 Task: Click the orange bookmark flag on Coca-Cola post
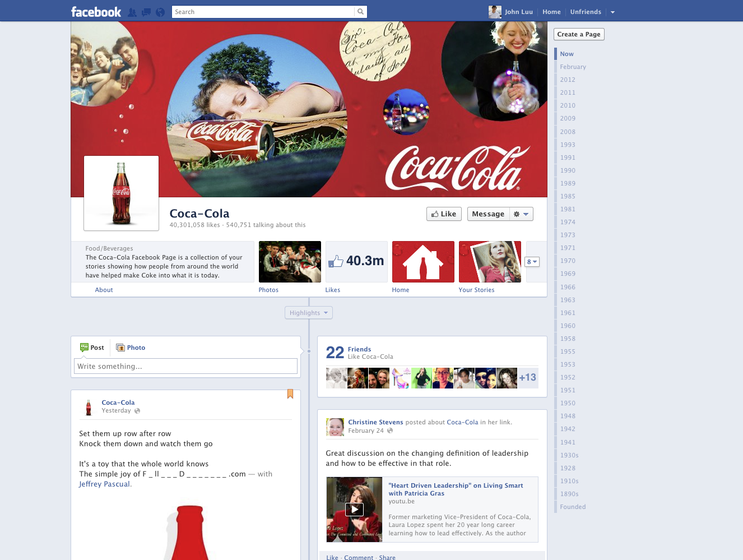290,394
